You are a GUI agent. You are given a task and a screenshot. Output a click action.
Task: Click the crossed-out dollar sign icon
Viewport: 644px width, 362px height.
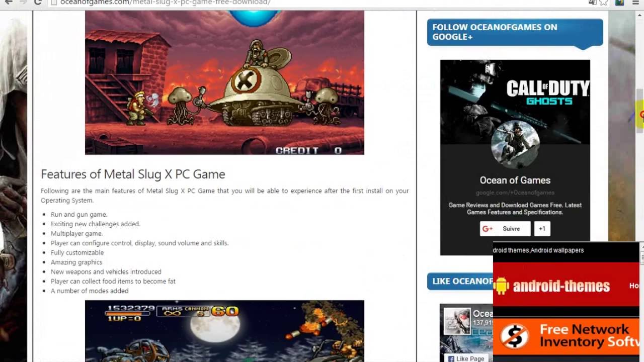[x=514, y=336]
